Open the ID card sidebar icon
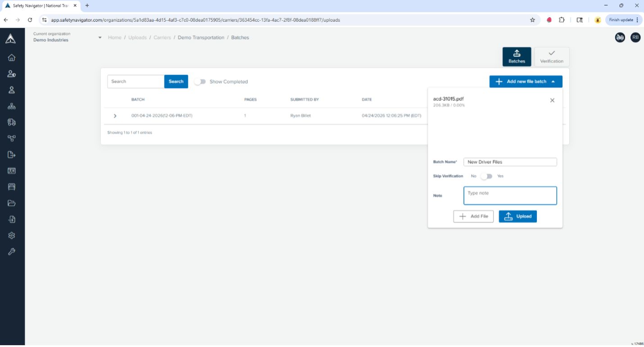The height and width of the screenshot is (347, 644). coord(12,171)
